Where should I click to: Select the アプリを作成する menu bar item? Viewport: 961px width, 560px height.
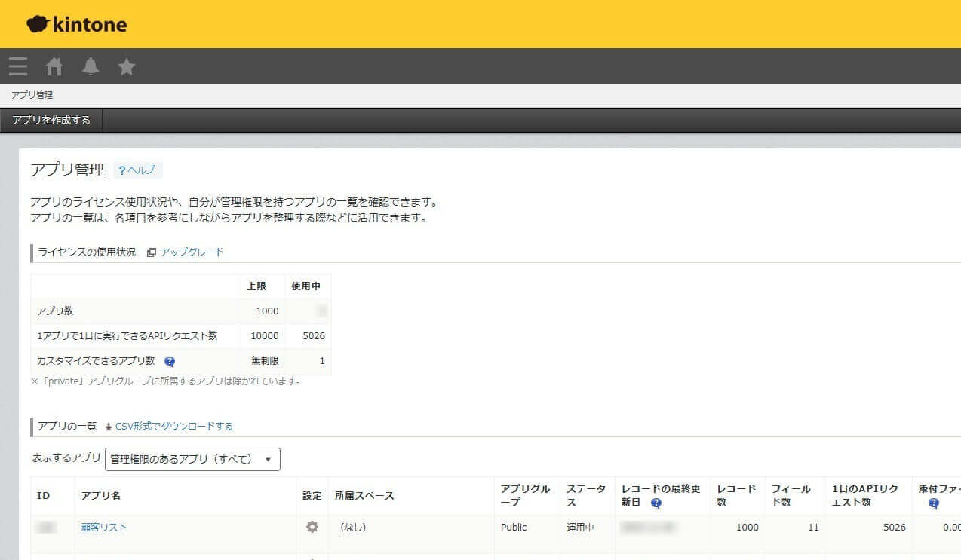tap(50, 120)
